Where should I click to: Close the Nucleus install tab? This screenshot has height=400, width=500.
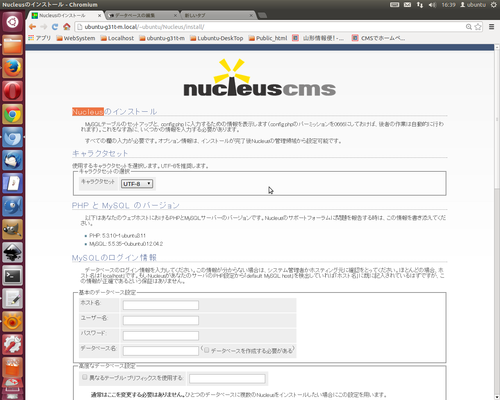point(99,15)
